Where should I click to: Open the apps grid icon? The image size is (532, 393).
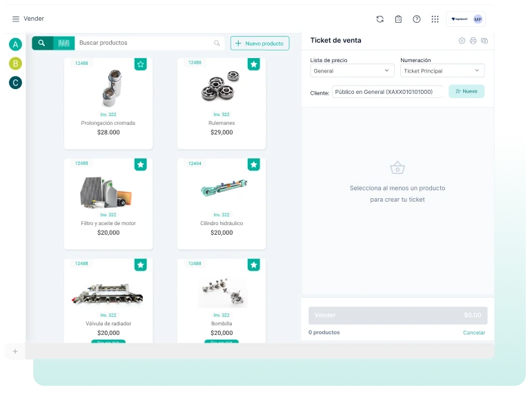point(435,19)
